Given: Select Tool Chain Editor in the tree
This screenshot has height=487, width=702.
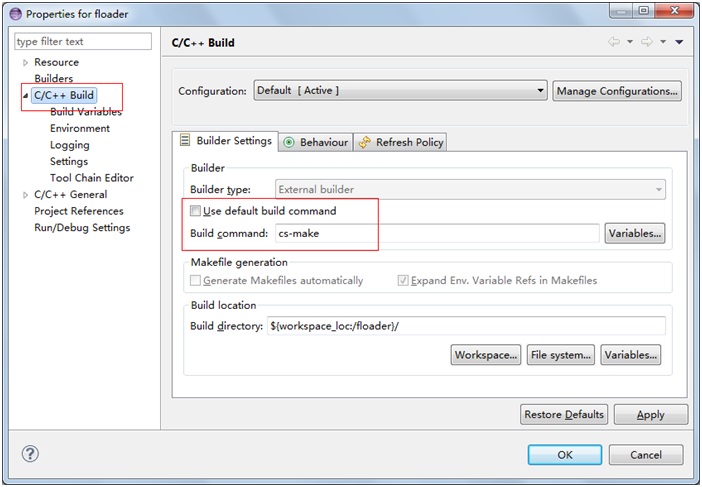Looking at the screenshot, I should (92, 178).
